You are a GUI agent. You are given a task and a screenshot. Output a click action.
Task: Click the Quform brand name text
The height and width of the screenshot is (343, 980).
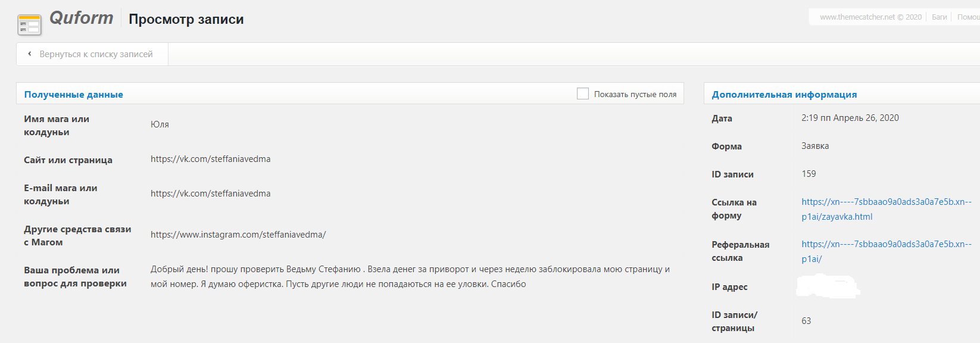[82, 18]
